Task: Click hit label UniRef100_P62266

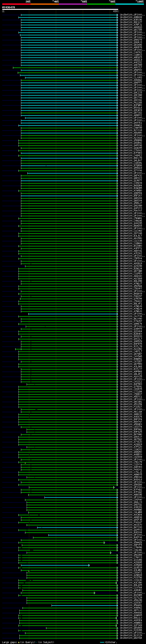Action: pyautogui.click(x=131, y=103)
